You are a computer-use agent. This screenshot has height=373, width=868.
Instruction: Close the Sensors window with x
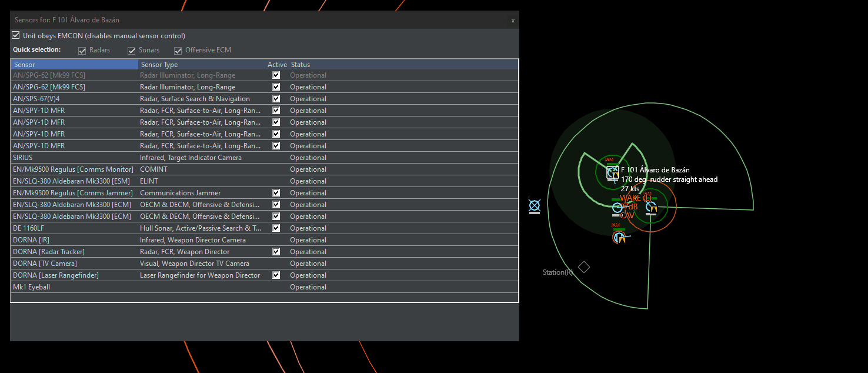point(513,21)
